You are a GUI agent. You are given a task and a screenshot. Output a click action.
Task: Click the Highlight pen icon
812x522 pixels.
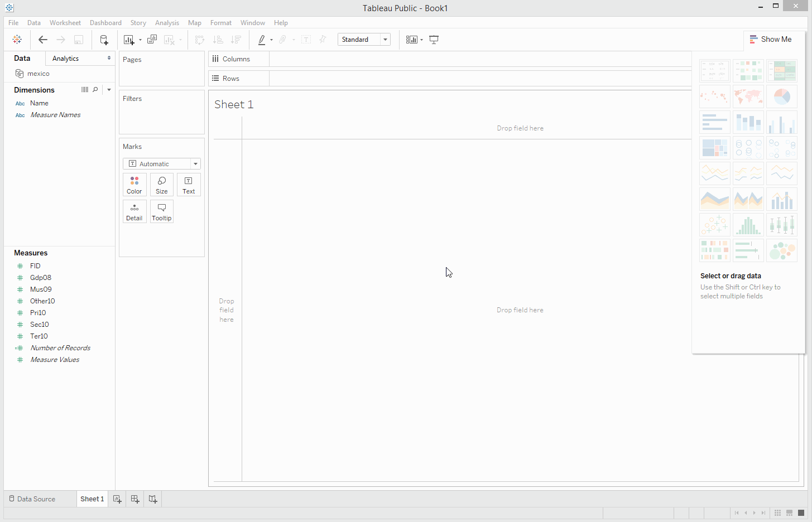pyautogui.click(x=262, y=40)
